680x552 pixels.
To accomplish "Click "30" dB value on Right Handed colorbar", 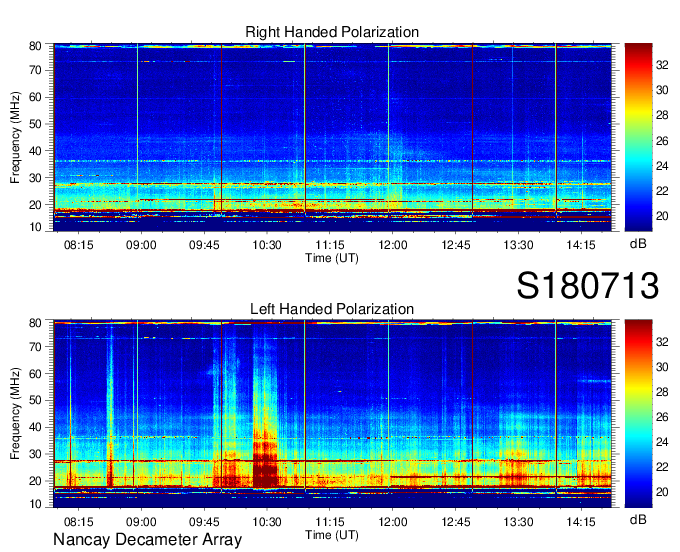I will [x=662, y=90].
